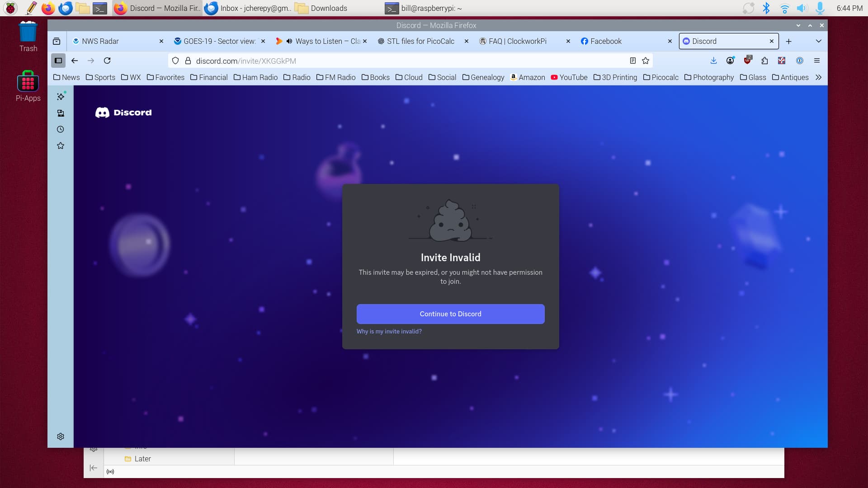Bookmark this page with star icon
This screenshot has height=488, width=868.
pyautogui.click(x=646, y=61)
